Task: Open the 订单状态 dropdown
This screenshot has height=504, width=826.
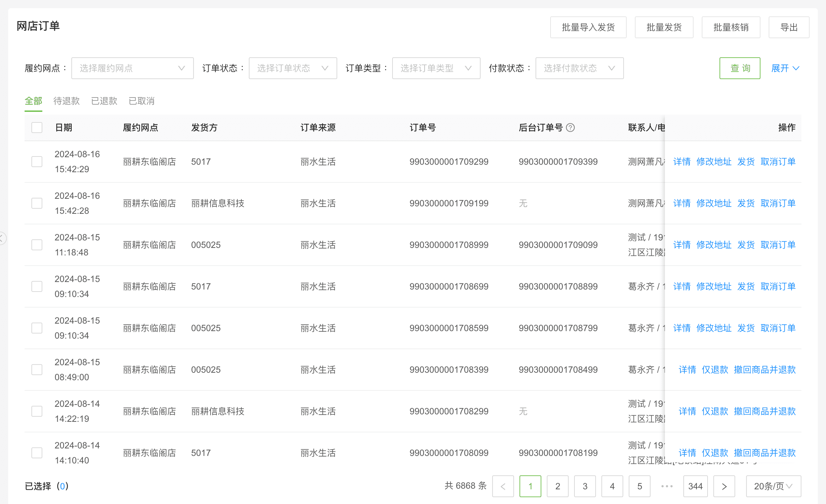Action: click(293, 68)
